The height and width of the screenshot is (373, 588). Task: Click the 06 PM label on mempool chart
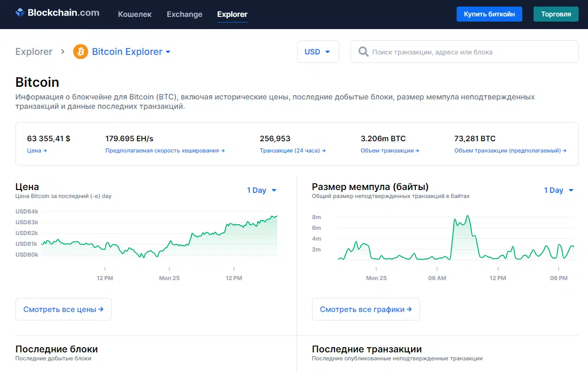[559, 278]
